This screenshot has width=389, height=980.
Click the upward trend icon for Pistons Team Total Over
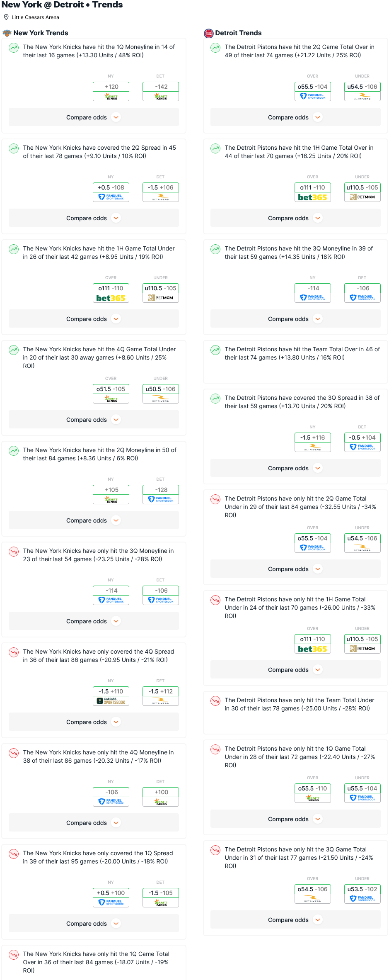tap(215, 350)
